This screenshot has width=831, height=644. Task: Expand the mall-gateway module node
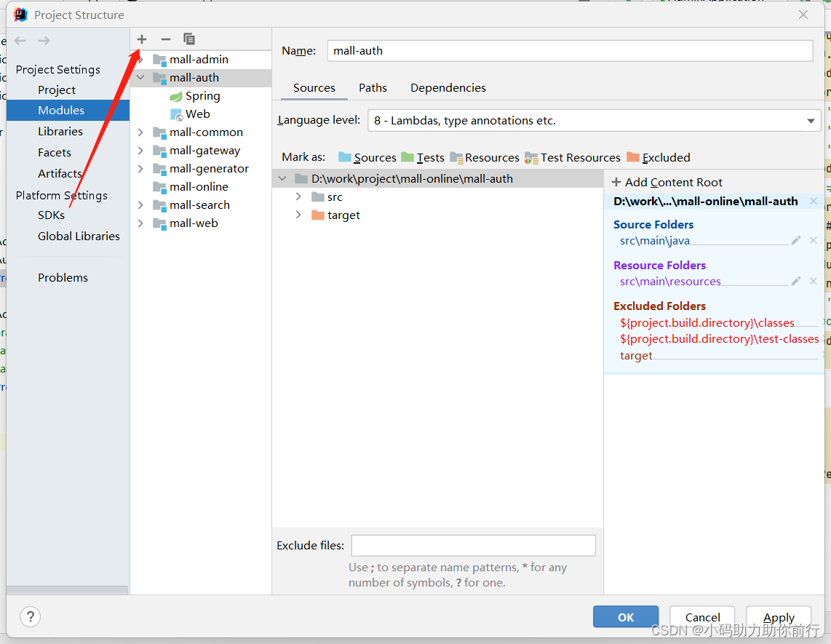coord(140,151)
